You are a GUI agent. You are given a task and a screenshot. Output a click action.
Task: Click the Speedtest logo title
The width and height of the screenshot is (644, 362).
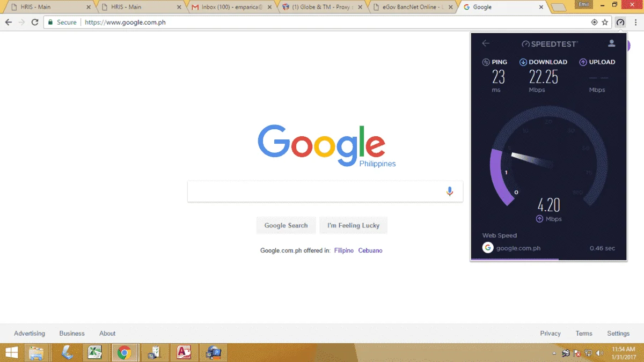click(x=550, y=43)
